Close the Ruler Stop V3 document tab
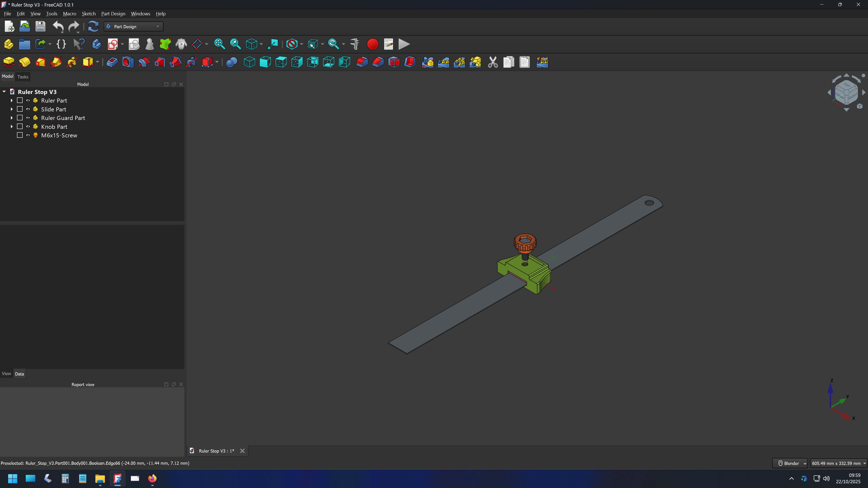Image resolution: width=868 pixels, height=488 pixels. point(242,451)
